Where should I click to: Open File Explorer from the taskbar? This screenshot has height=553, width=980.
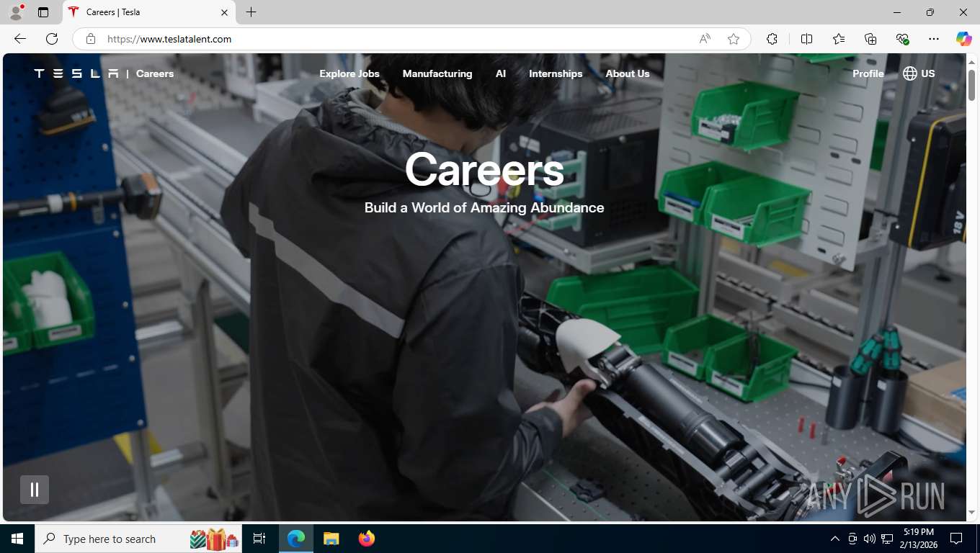(x=331, y=539)
